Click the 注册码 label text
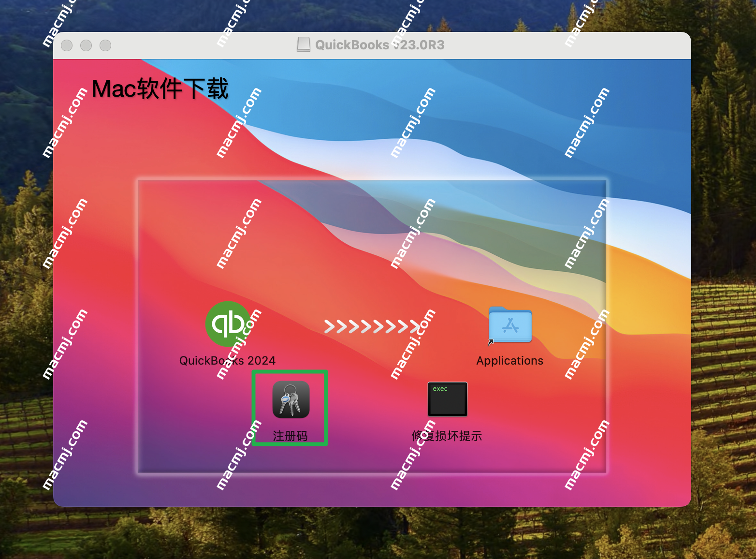756x559 pixels. (x=291, y=436)
